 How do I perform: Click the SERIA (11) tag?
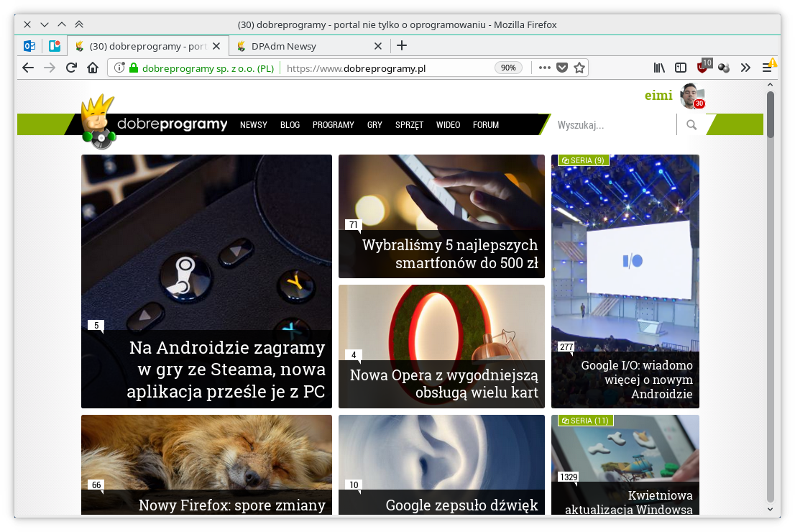(x=586, y=421)
